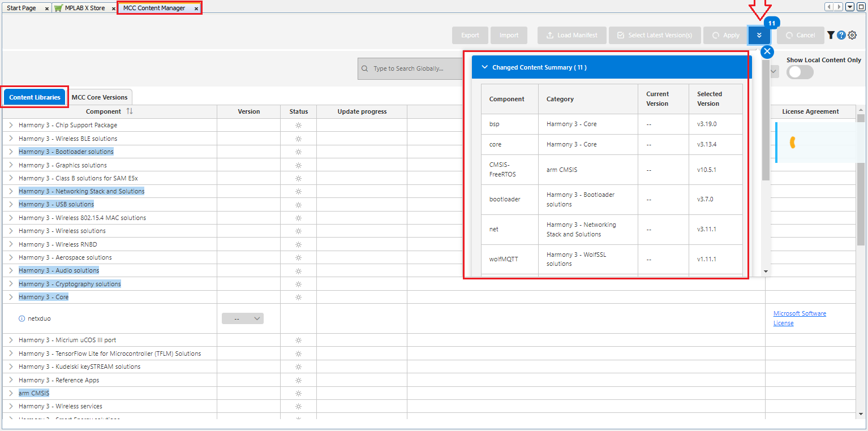
Task: Click the CMSIS-FreeRTOS component cell
Action: tap(510, 169)
